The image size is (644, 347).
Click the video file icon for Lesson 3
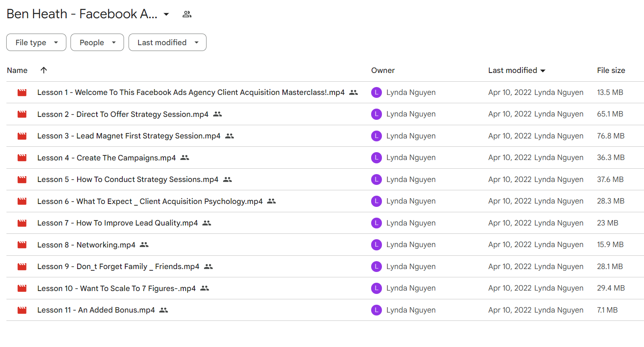tap(22, 136)
